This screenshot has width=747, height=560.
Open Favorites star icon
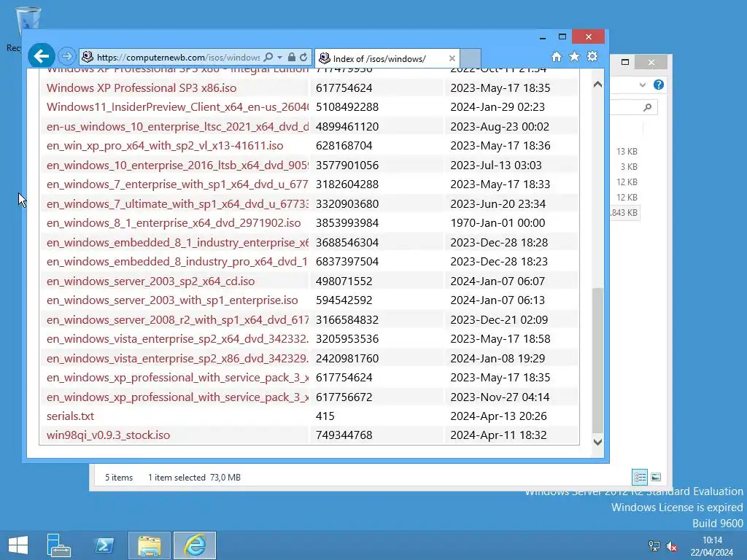coord(575,57)
